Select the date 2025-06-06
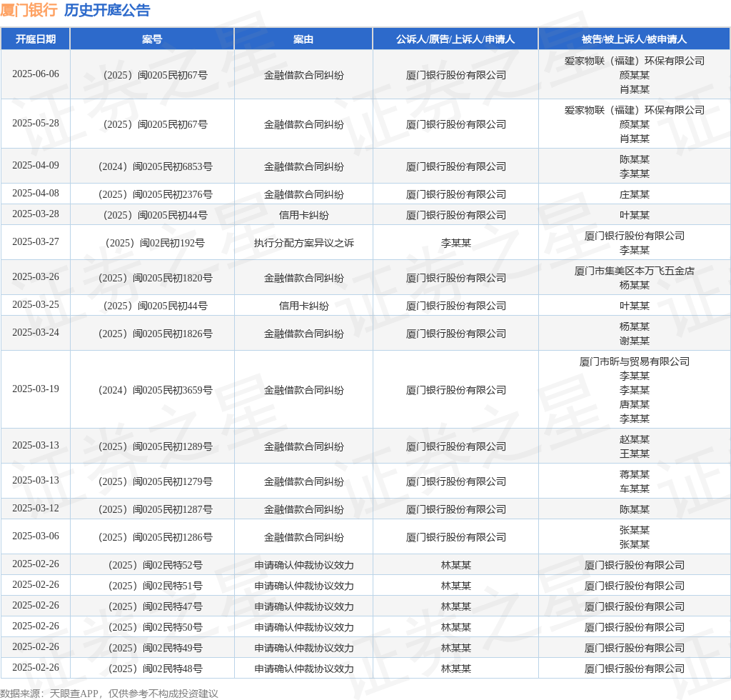 tap(36, 74)
